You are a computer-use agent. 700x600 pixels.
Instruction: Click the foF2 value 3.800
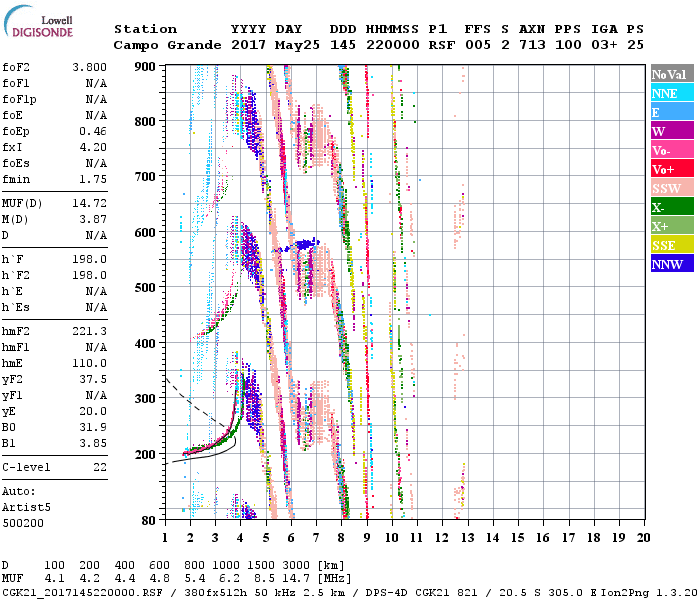pos(89,67)
